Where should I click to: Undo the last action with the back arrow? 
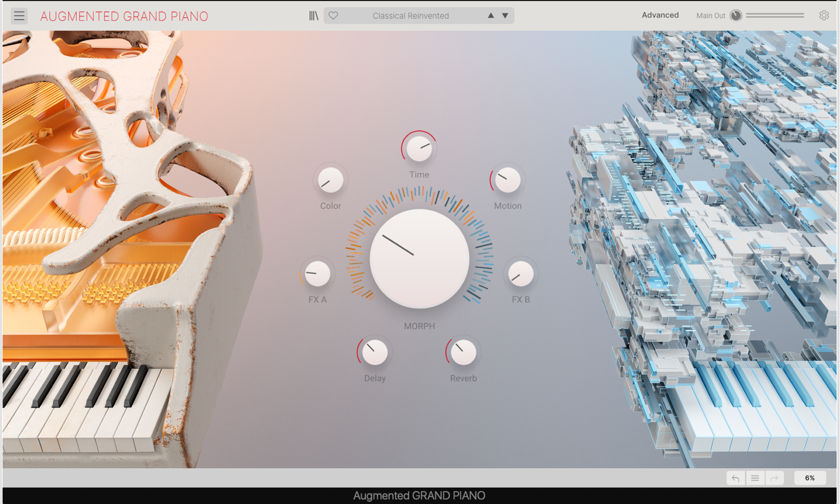click(x=735, y=478)
